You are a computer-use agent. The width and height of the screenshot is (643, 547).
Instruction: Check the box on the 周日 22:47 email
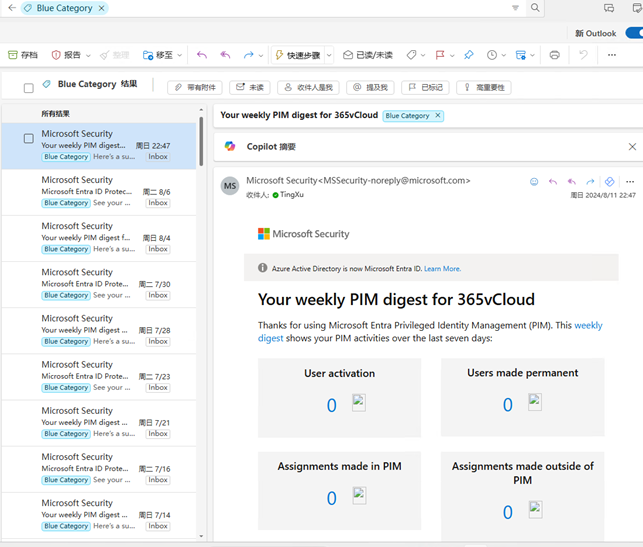click(x=29, y=139)
